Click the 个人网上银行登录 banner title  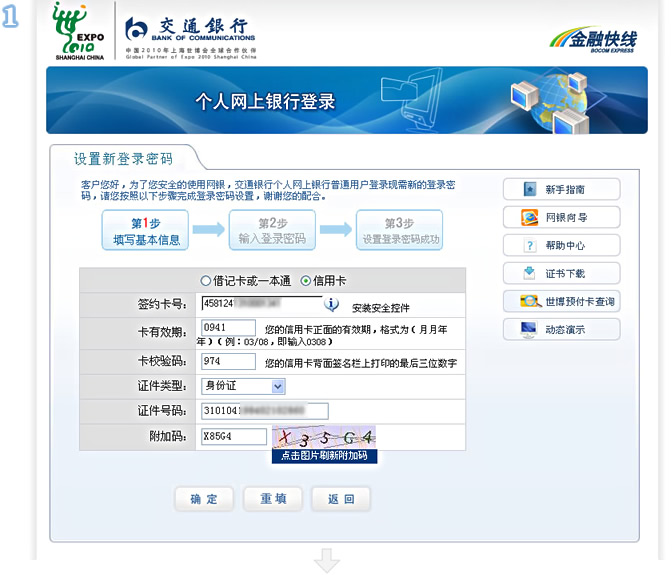pyautogui.click(x=265, y=102)
